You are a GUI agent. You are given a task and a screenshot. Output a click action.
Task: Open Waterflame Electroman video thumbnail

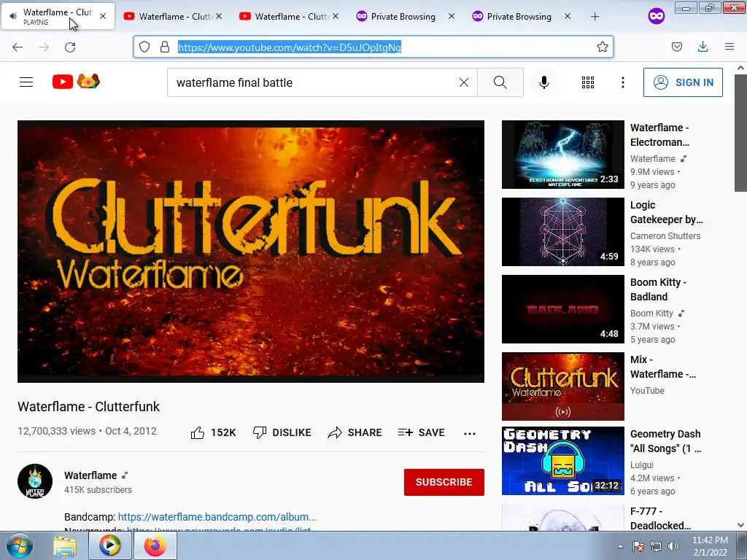(562, 155)
